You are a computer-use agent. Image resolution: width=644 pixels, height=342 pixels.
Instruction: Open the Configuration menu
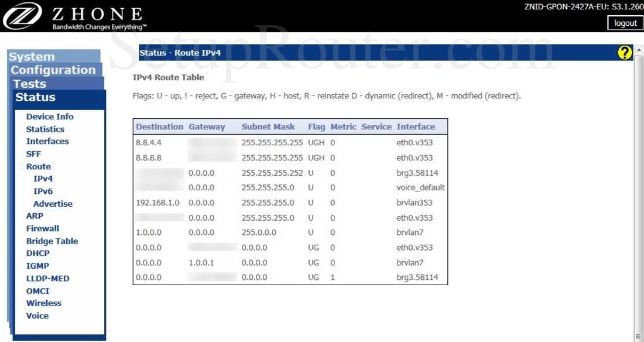52,70
